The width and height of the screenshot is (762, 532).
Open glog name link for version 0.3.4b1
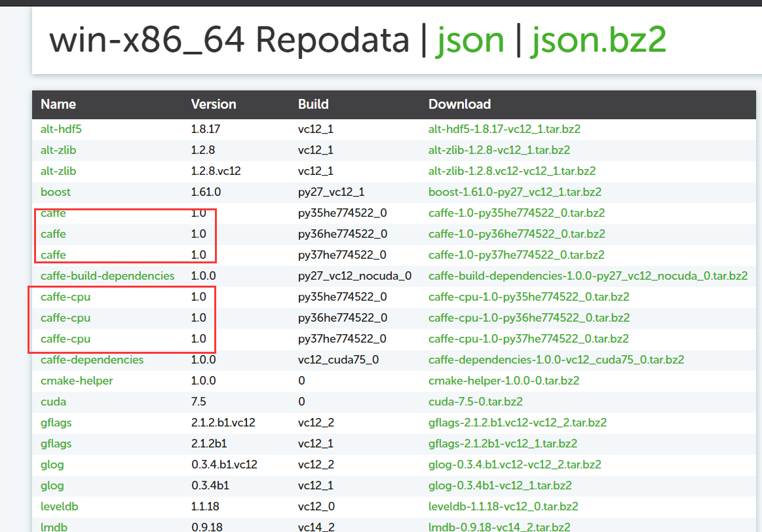pyautogui.click(x=52, y=485)
